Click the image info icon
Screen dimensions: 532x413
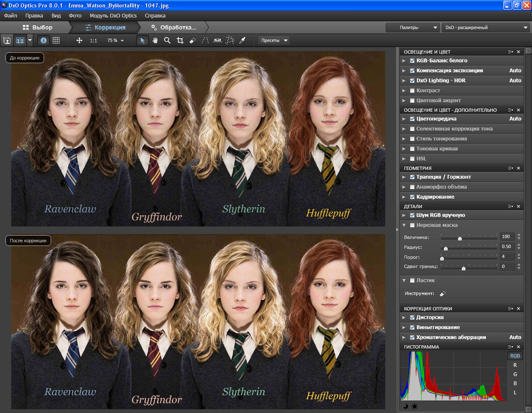coord(44,40)
